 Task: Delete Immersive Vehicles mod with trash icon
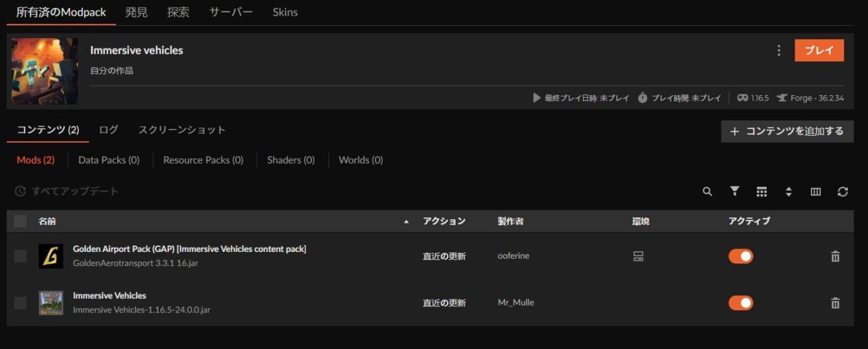(835, 303)
